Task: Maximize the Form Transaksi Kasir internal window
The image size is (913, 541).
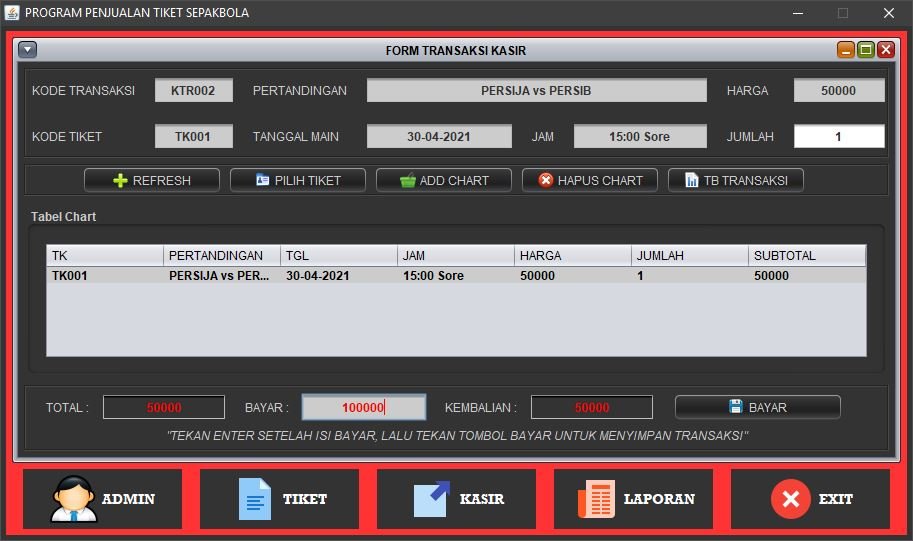Action: click(x=866, y=50)
